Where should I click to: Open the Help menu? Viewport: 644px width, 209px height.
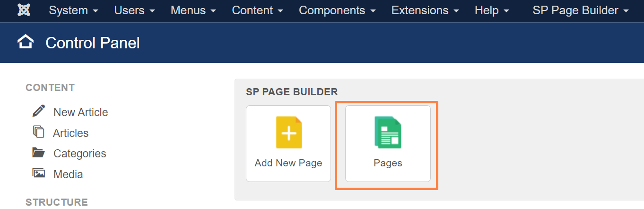pyautogui.click(x=492, y=10)
